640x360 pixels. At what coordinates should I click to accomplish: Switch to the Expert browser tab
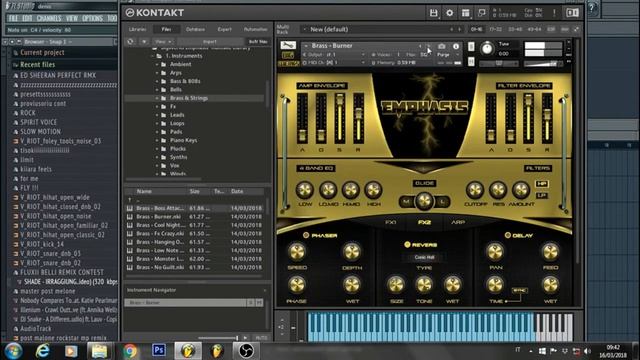[224, 29]
